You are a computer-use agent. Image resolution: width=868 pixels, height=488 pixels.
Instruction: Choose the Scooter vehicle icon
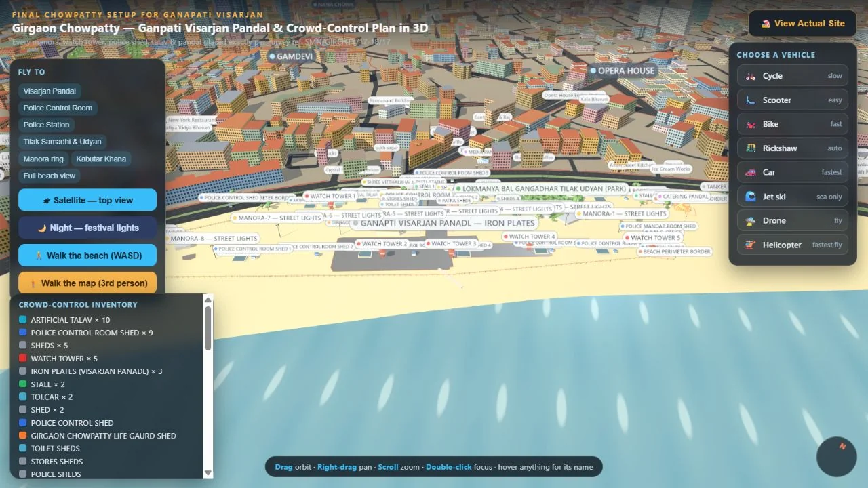[750, 100]
